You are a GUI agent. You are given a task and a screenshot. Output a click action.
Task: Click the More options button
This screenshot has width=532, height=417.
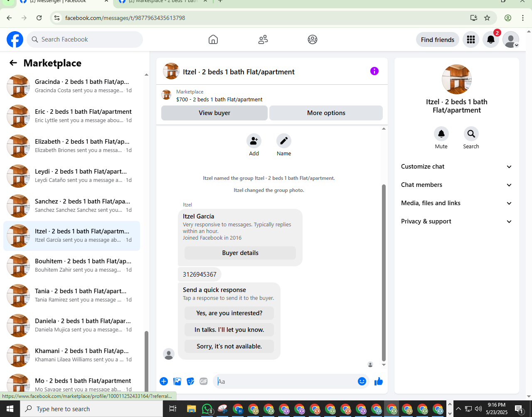click(x=326, y=113)
